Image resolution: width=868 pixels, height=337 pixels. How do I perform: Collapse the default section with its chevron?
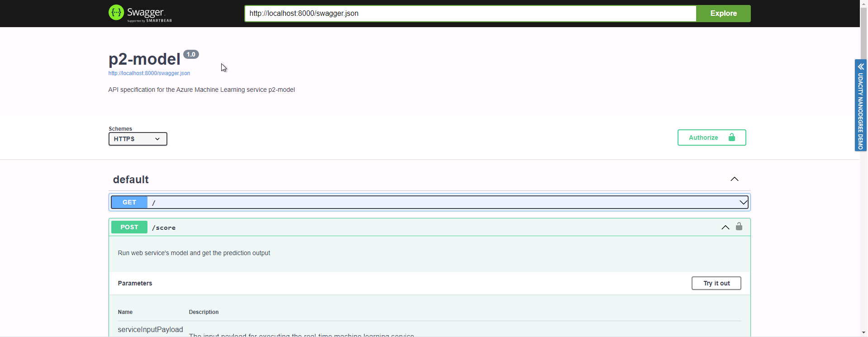point(735,179)
